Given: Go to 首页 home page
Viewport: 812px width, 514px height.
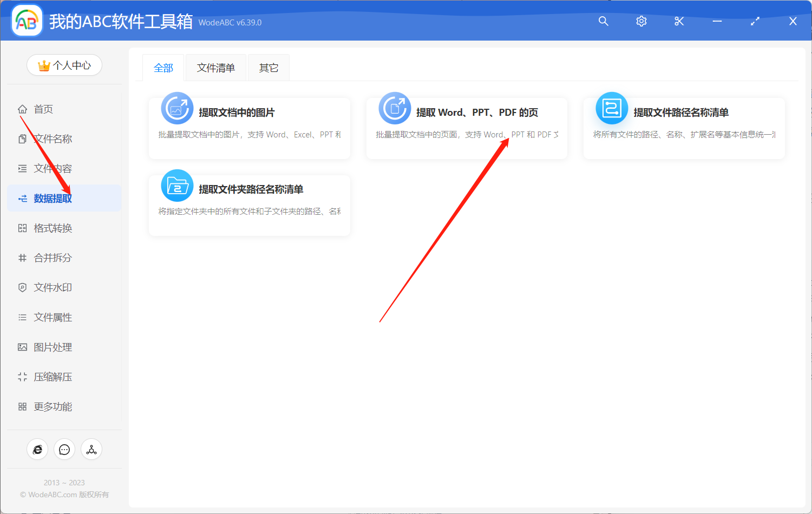Looking at the screenshot, I should 43,109.
